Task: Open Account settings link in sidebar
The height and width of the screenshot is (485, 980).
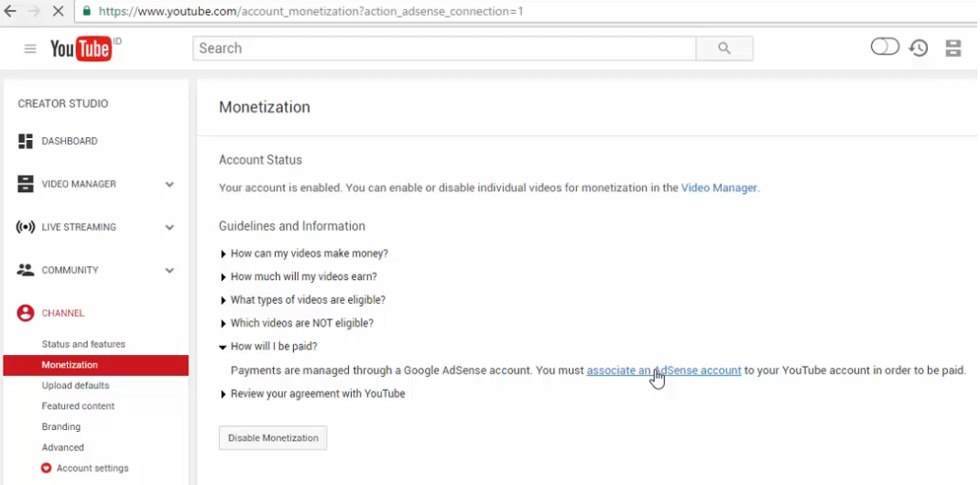Action: click(93, 469)
